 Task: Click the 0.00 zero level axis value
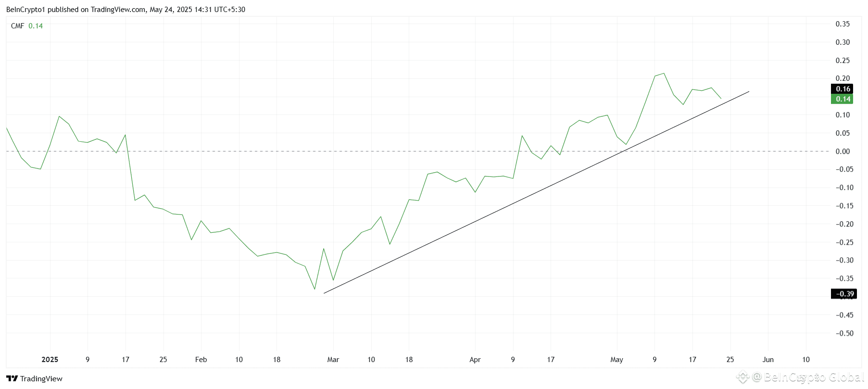point(843,151)
